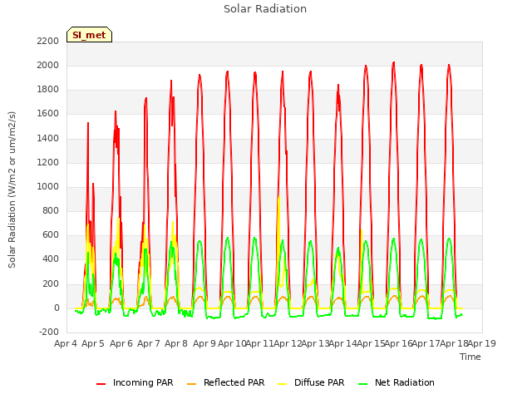Toggle the Reflected PAR legend label

(x=234, y=382)
